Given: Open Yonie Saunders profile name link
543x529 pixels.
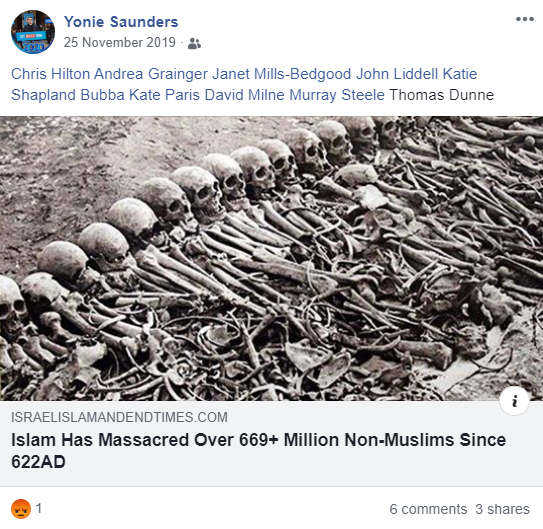Looking at the screenshot, I should coord(121,22).
